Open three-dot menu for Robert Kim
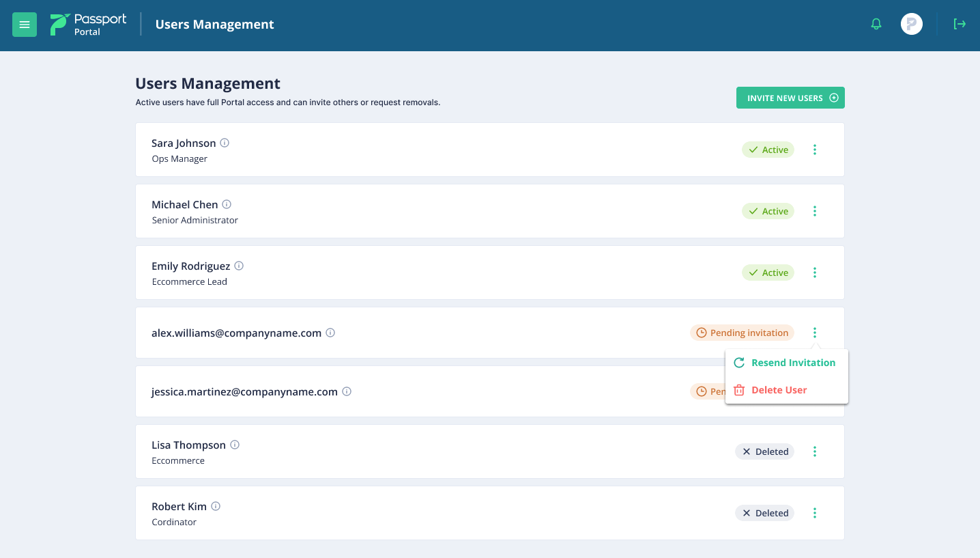This screenshot has width=980, height=558. coord(814,513)
